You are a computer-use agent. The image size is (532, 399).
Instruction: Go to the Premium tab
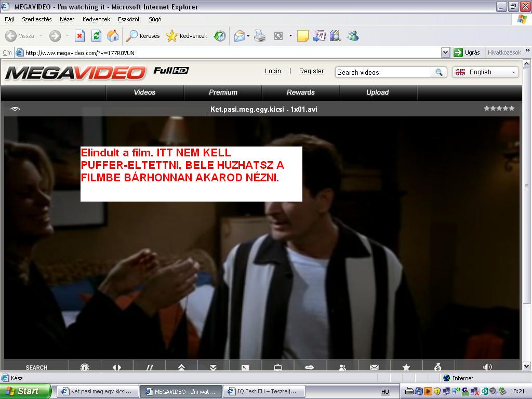223,92
